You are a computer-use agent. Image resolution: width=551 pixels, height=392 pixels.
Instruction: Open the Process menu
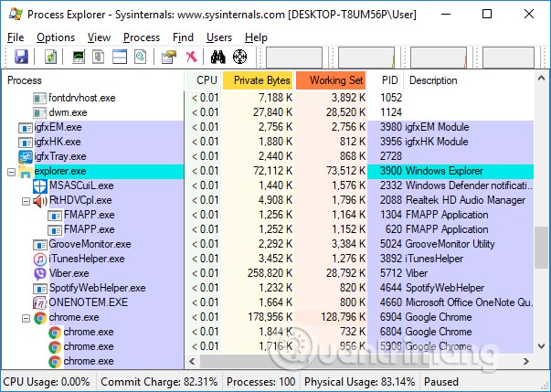pyautogui.click(x=142, y=37)
